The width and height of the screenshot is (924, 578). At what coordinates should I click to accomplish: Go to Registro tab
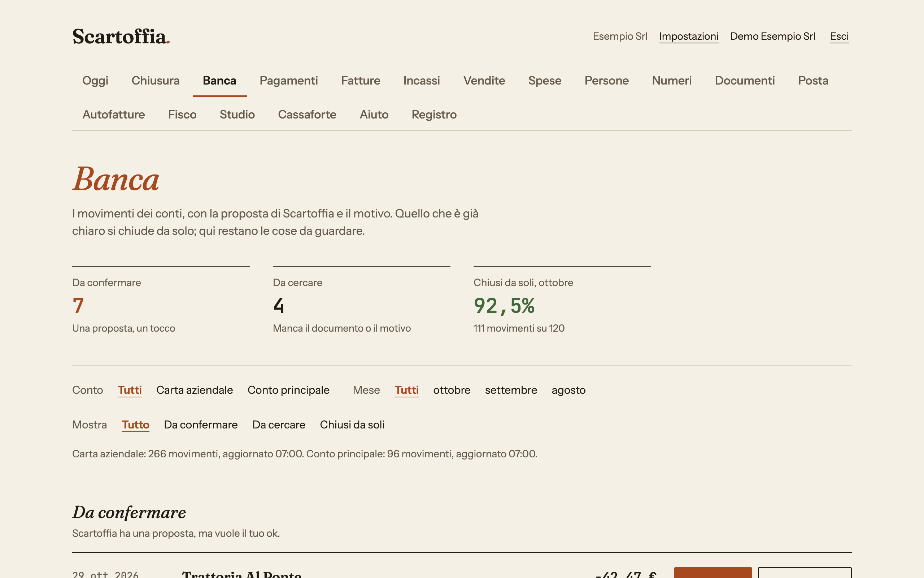click(434, 114)
